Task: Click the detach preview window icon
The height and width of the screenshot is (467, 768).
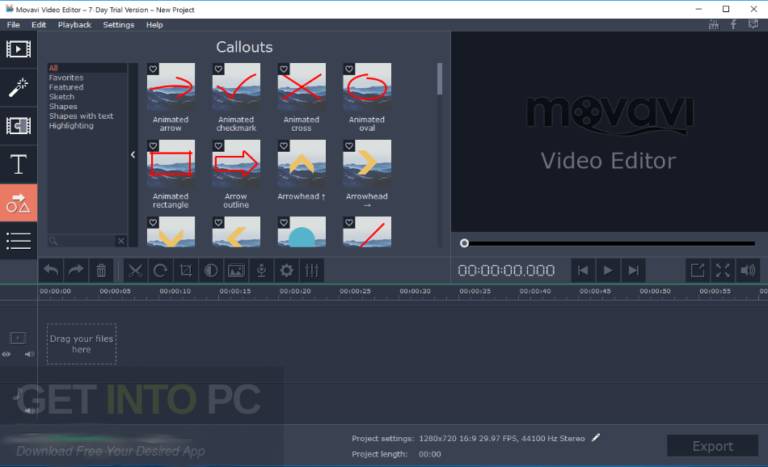Action: click(697, 270)
